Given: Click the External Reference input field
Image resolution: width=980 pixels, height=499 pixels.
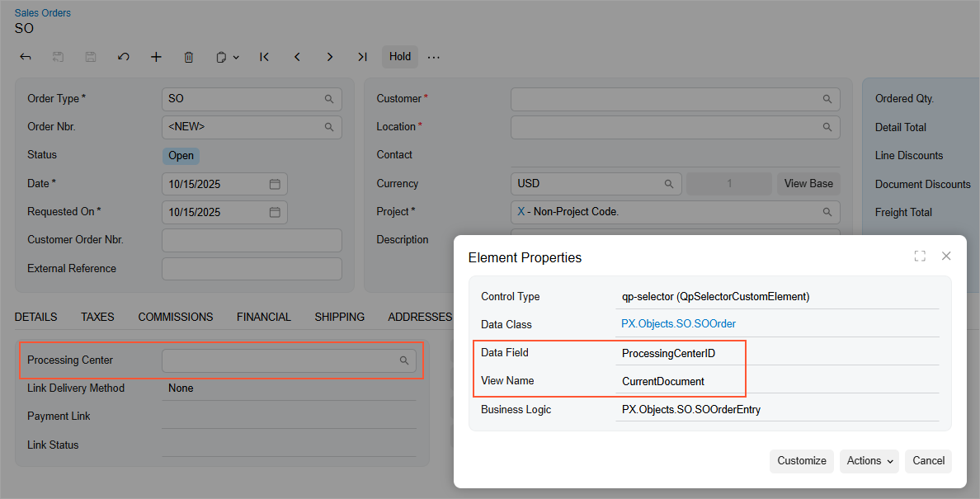Looking at the screenshot, I should pyautogui.click(x=252, y=269).
